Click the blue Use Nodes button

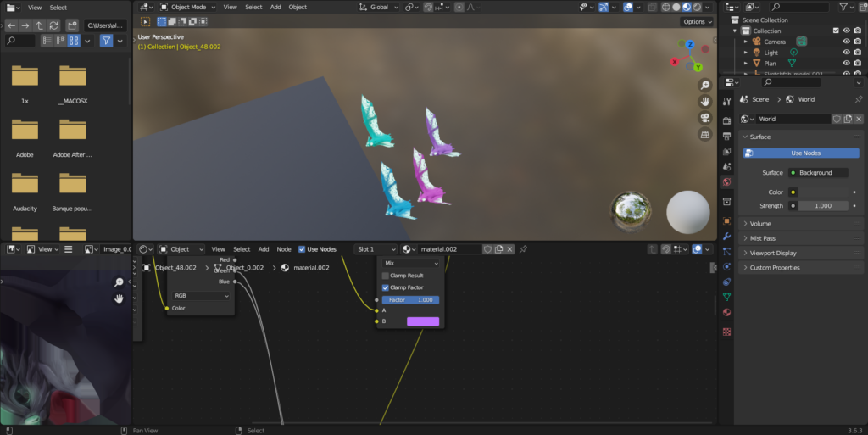(801, 153)
